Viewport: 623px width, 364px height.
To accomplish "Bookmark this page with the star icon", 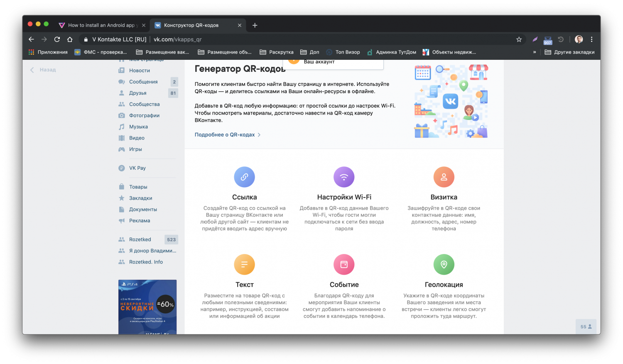I will pos(519,39).
